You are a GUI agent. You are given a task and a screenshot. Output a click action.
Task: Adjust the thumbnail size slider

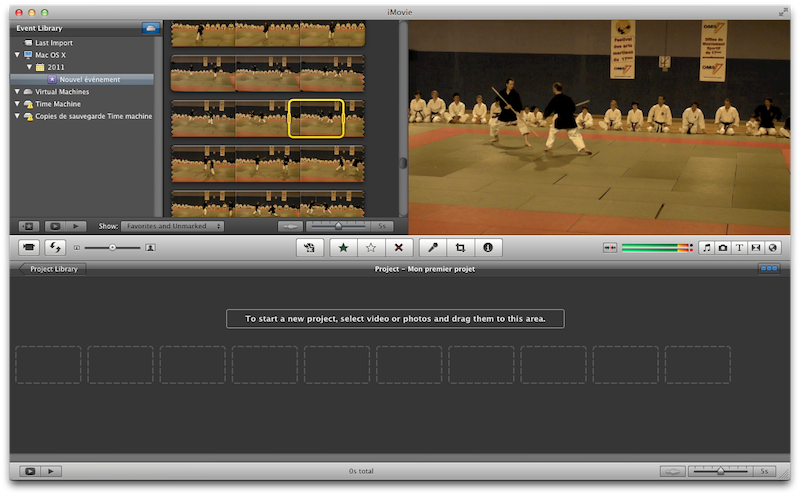[x=112, y=248]
